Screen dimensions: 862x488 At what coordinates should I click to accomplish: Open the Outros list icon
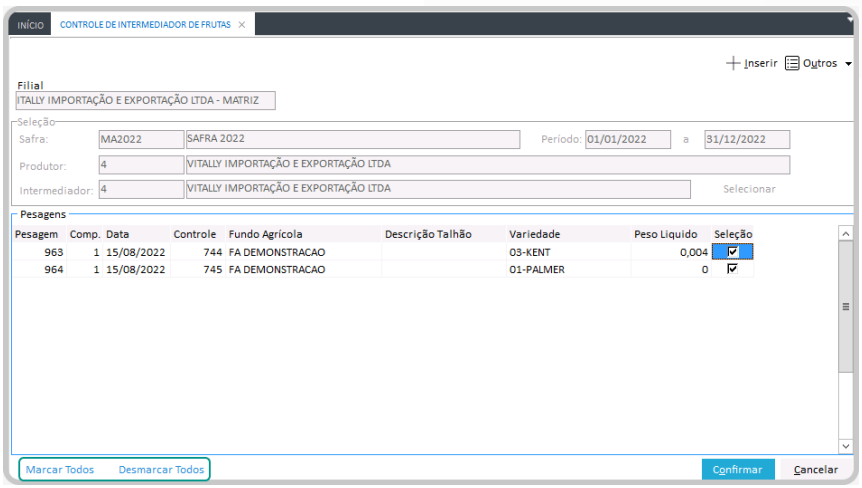tap(792, 63)
